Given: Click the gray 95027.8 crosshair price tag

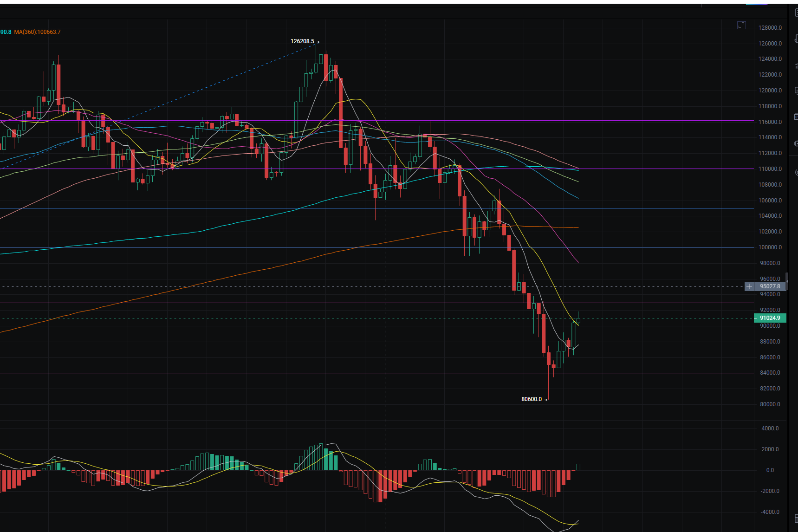Looking at the screenshot, I should (770, 286).
